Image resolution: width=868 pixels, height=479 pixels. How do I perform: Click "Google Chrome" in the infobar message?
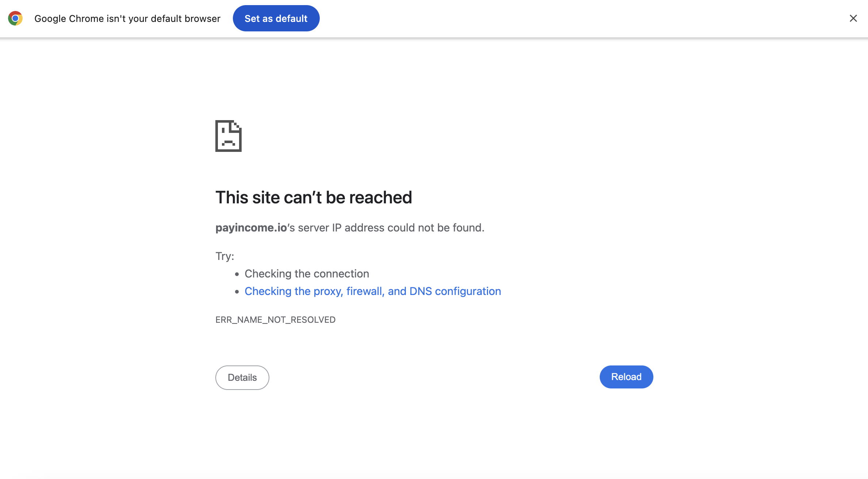coord(69,19)
